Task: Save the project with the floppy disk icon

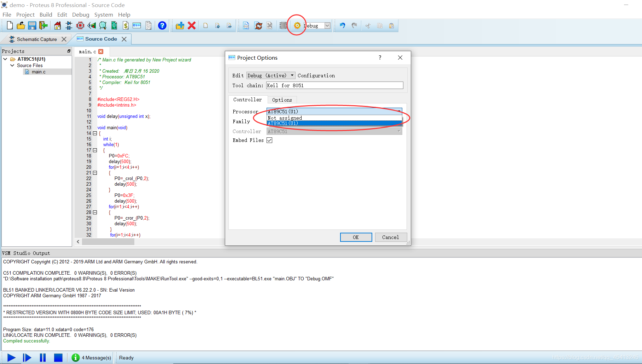Action: point(32,25)
